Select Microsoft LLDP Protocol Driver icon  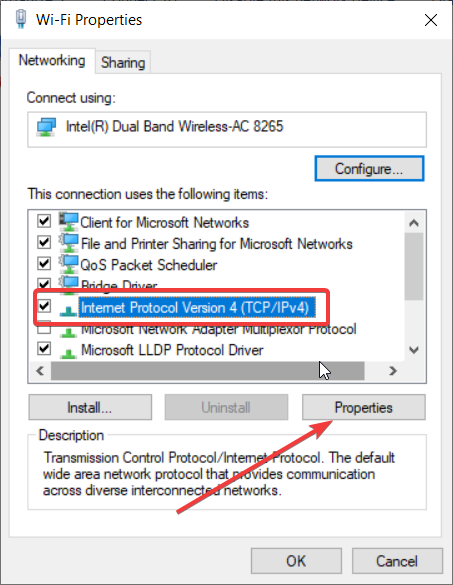[69, 353]
